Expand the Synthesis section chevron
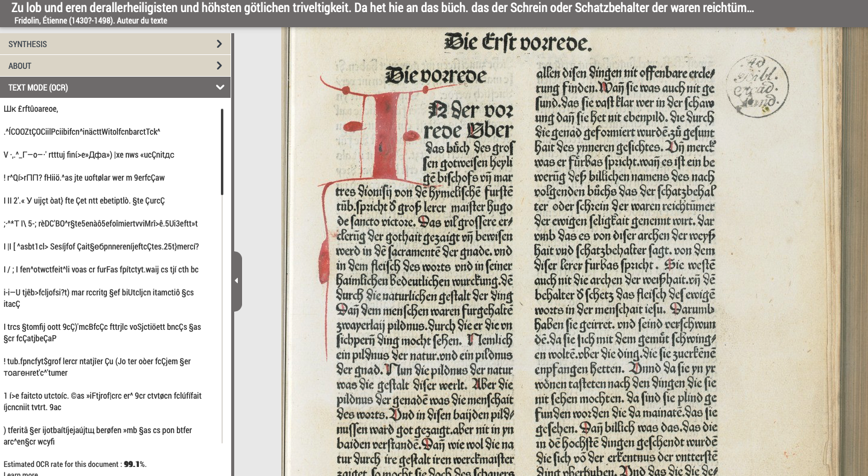 pos(219,44)
